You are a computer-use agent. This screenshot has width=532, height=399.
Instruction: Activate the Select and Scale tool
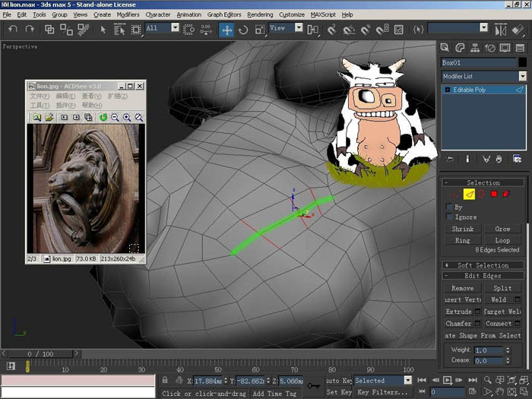(x=260, y=30)
